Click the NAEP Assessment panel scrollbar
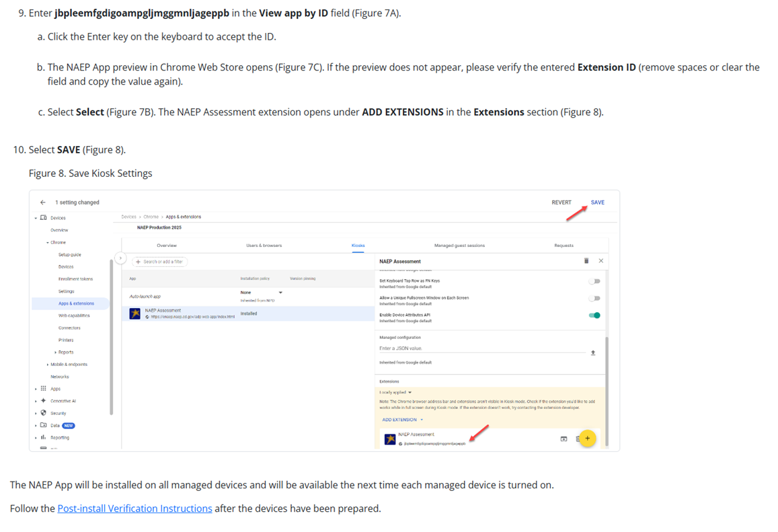778x532 pixels. (607, 391)
